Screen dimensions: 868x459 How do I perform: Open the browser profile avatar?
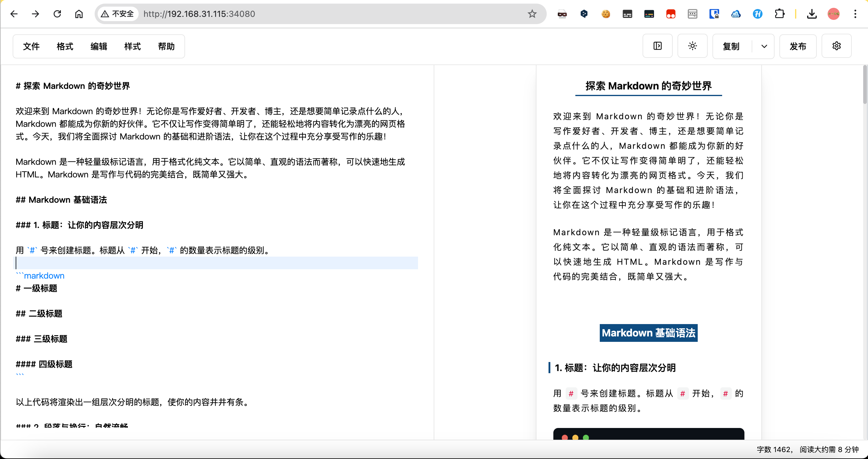834,14
